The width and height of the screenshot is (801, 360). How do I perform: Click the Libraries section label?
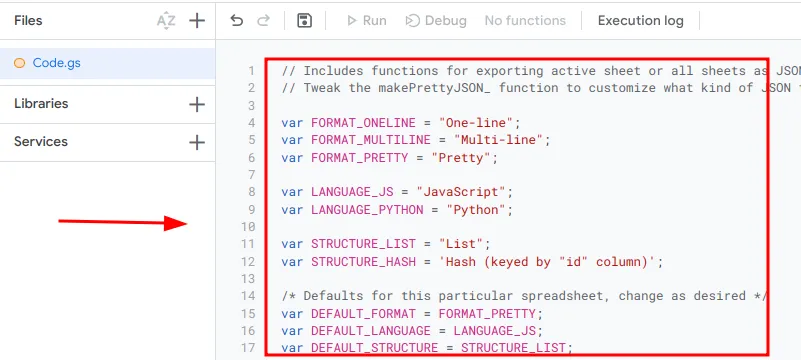(x=41, y=104)
